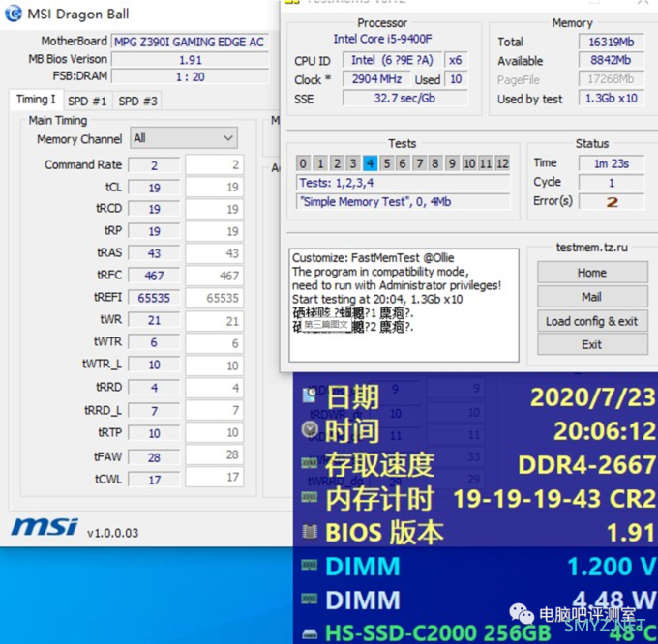
Task: Click the Intel Core i5-9400F text
Action: pyautogui.click(x=382, y=39)
